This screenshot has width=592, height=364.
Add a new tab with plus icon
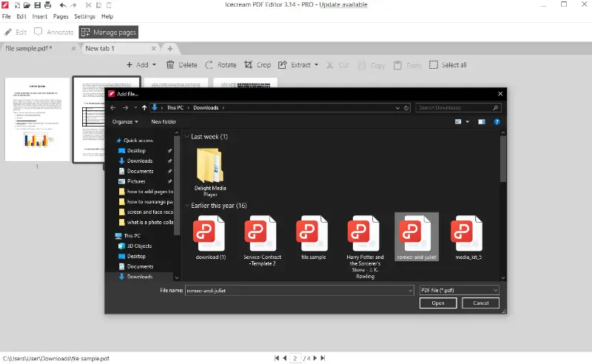click(170, 48)
